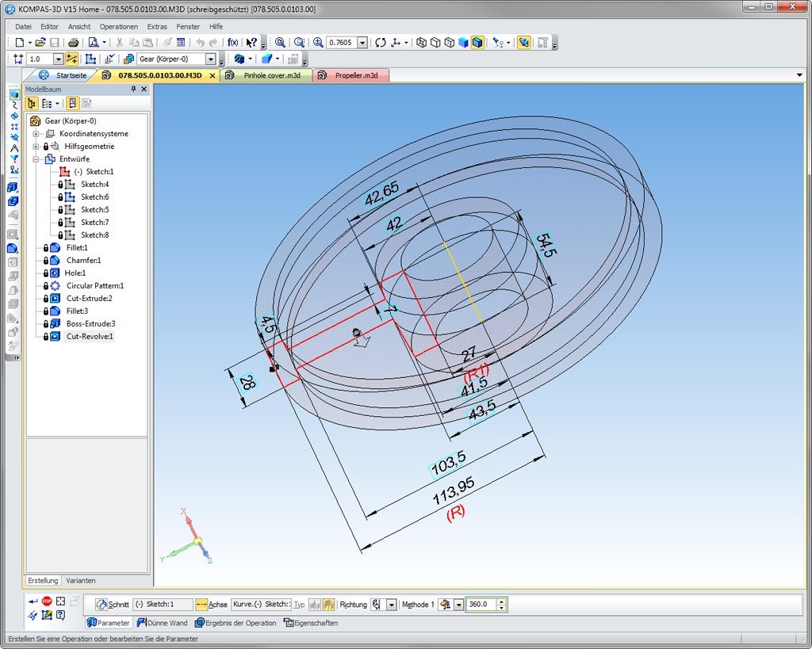Open the Operationen menu
This screenshot has width=812, height=649.
[119, 26]
